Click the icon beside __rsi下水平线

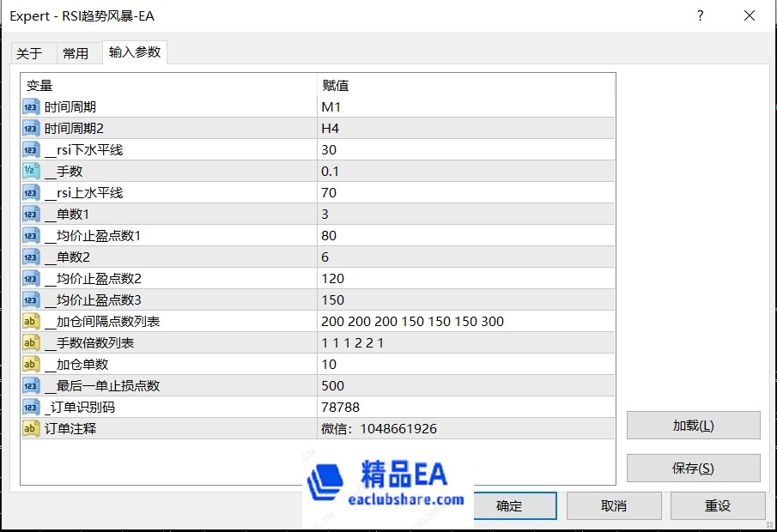click(x=31, y=149)
